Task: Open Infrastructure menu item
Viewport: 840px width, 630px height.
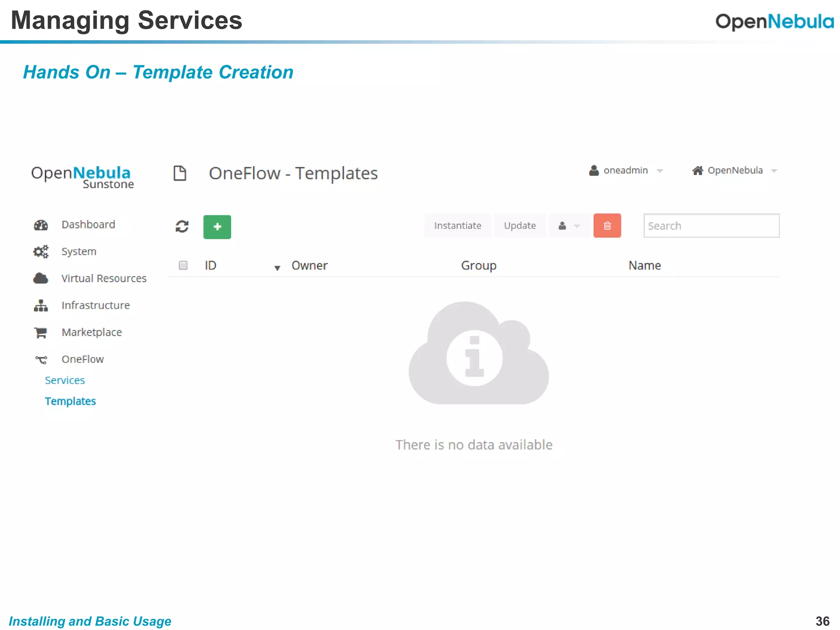Action: (96, 305)
